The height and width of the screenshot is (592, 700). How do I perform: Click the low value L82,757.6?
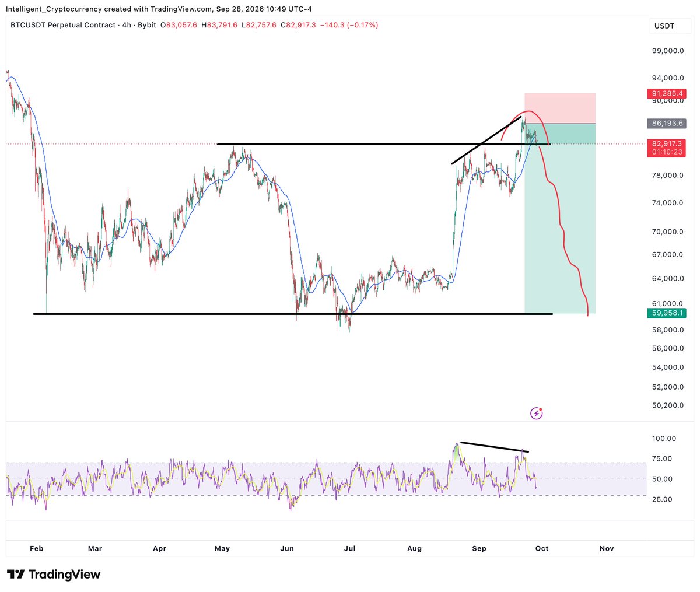tap(260, 25)
